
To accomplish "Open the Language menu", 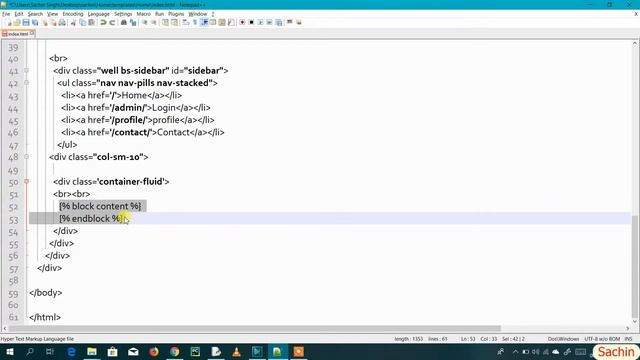I will point(98,14).
